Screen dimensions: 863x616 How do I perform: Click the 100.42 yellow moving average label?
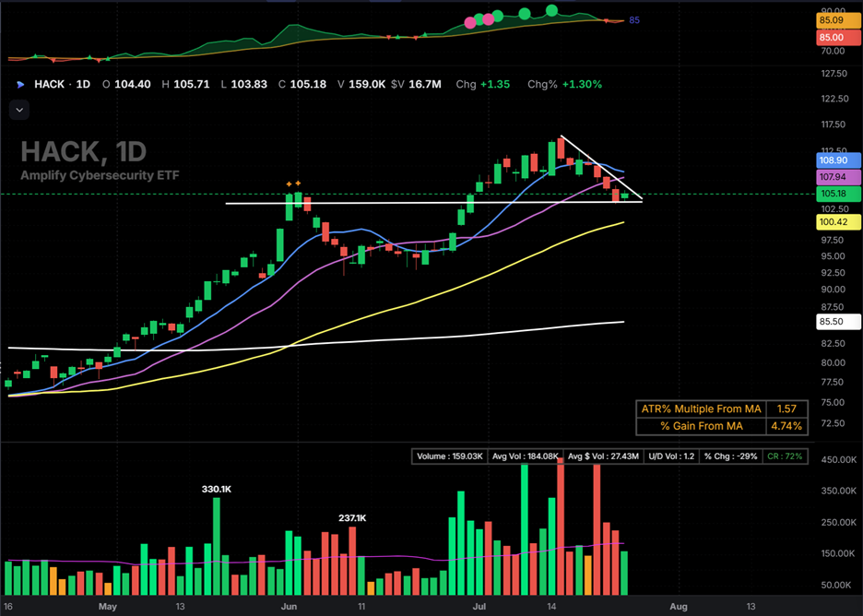[838, 222]
